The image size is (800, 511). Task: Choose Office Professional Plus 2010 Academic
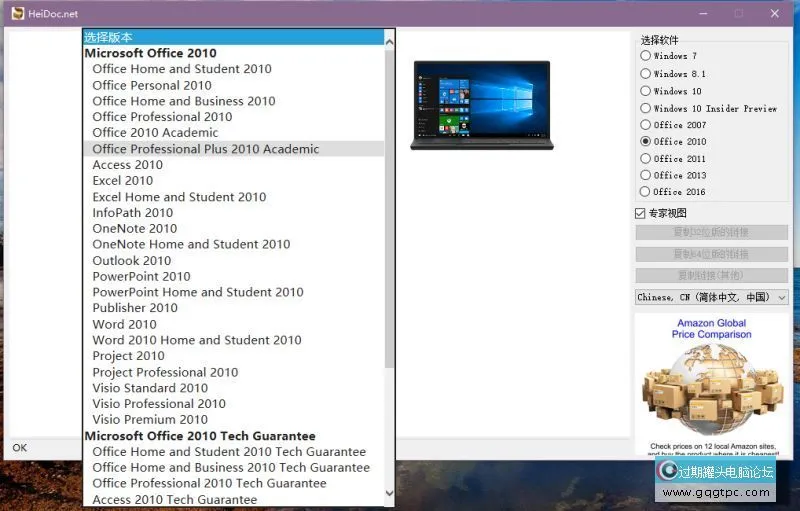coord(206,149)
